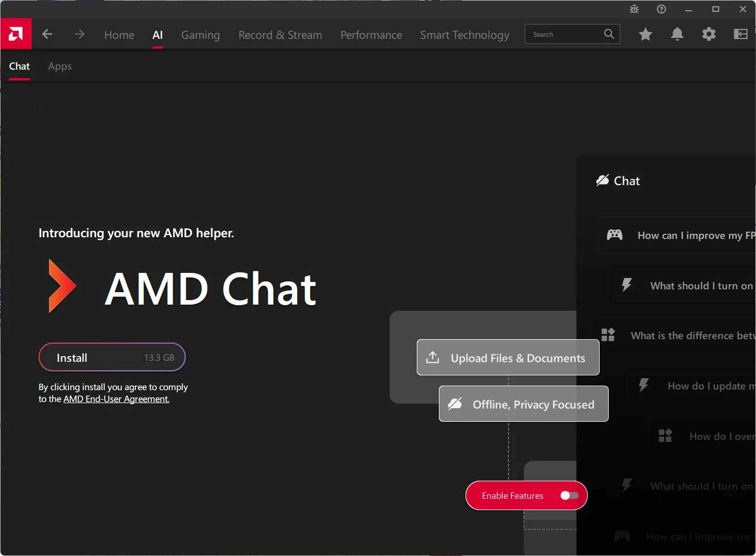The width and height of the screenshot is (756, 556).
Task: Install AMD Chat 13.3 GB
Action: (112, 357)
